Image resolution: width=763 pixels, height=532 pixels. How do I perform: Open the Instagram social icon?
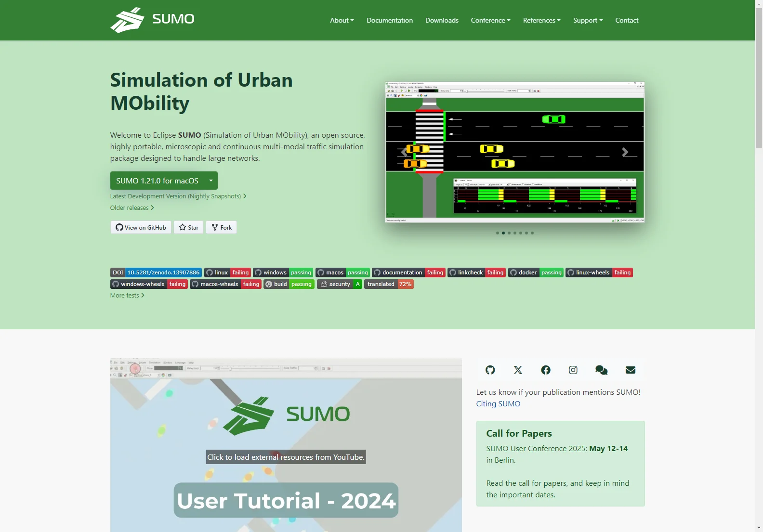[573, 370]
